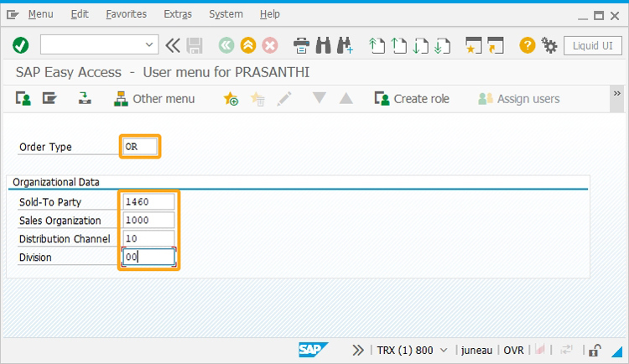Viewport: 629px width, 364px height.
Task: Click the Move Favorites Up triangle
Action: [x=346, y=98]
